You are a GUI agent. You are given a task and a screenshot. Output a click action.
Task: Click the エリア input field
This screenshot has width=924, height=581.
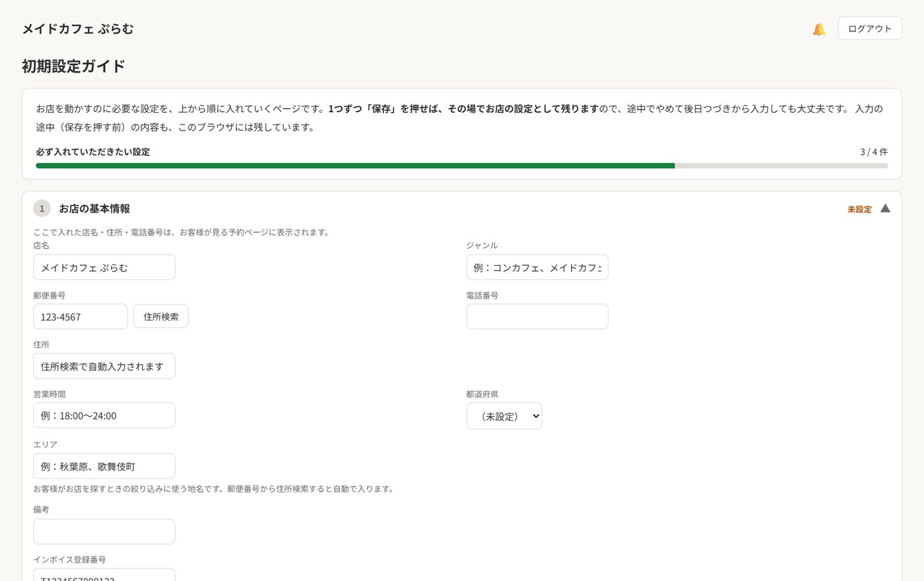pyautogui.click(x=104, y=466)
